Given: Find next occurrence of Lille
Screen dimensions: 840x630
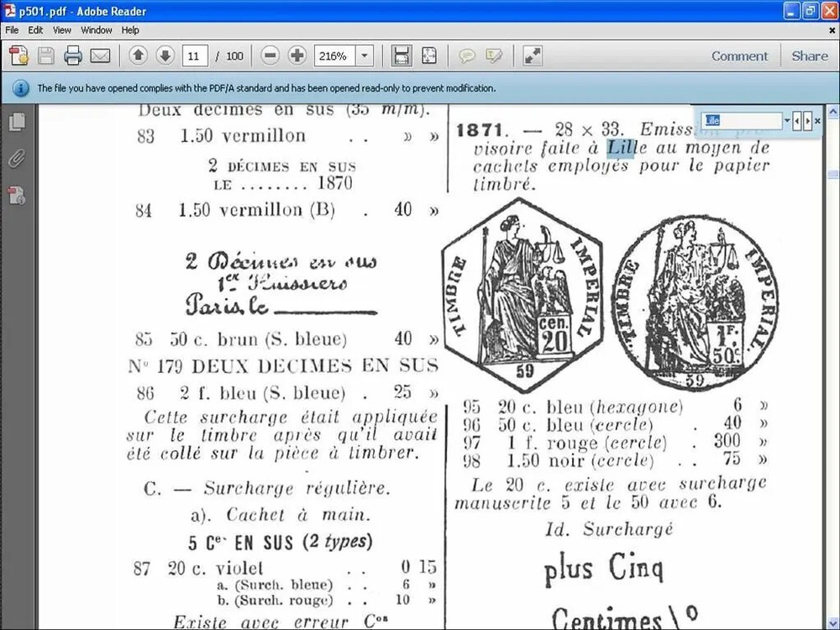Looking at the screenshot, I should pos(807,121).
